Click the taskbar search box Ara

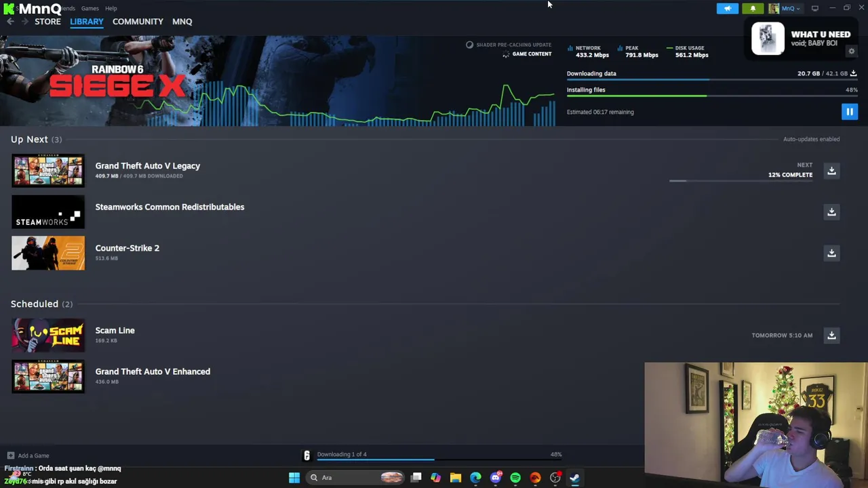click(x=355, y=478)
